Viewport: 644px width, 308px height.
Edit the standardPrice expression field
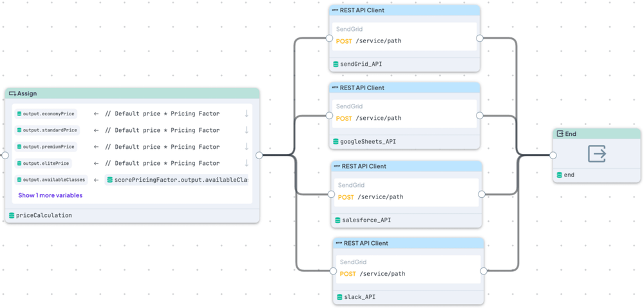tap(162, 130)
